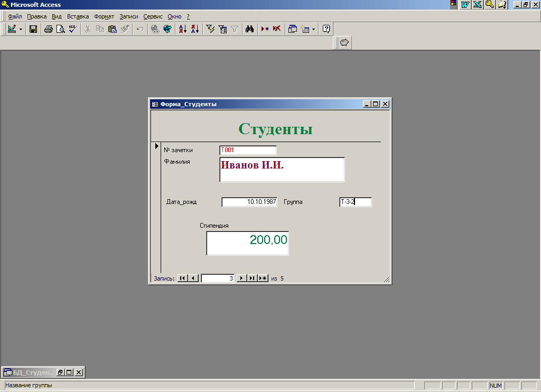The image size is (541, 392).
Task: Open the web toolbar globe icon
Action: pos(167,29)
